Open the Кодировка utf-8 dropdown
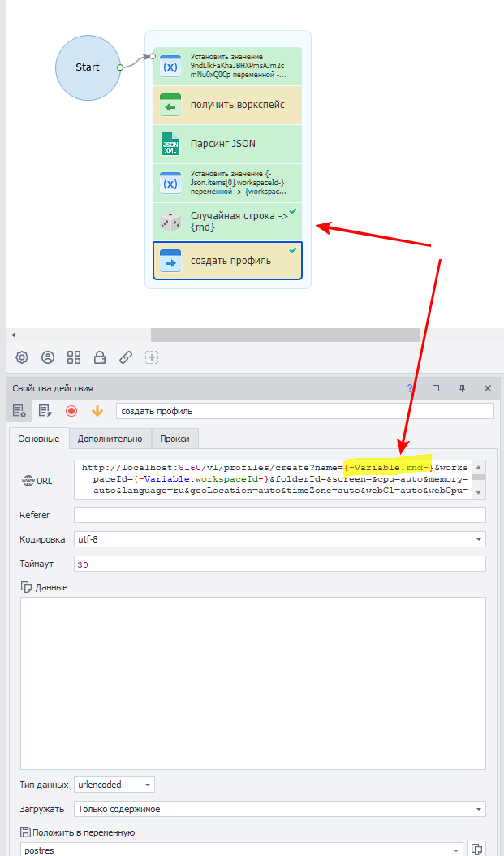Image resolution: width=504 pixels, height=856 pixels. [280, 539]
